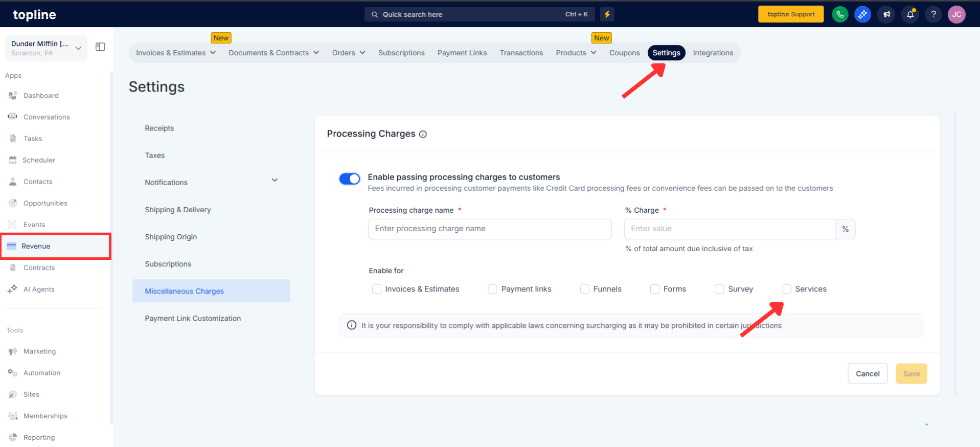
Task: Click the Memberships sidebar icon
Action: (13, 416)
